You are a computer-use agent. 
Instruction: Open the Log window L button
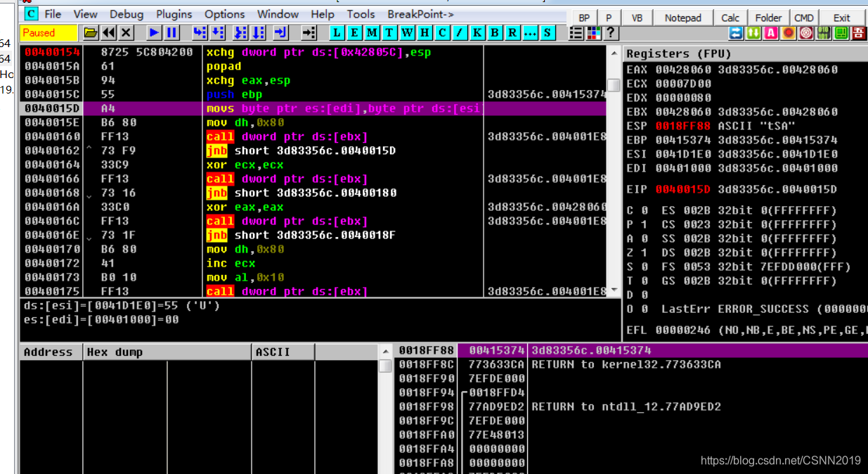pos(337,32)
